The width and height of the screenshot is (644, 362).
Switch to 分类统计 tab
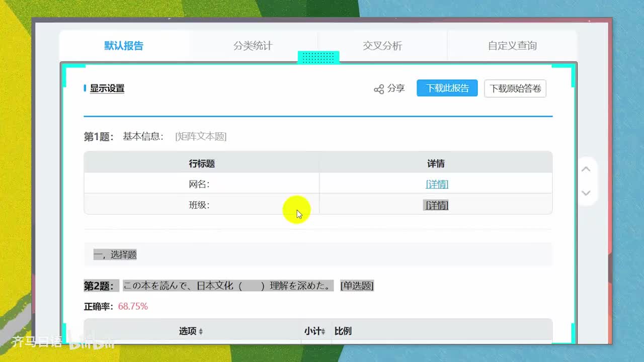pyautogui.click(x=253, y=46)
